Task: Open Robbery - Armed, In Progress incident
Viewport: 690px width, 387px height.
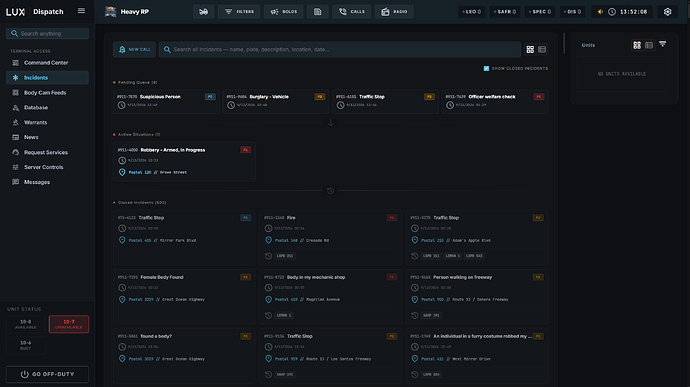Action: click(184, 162)
